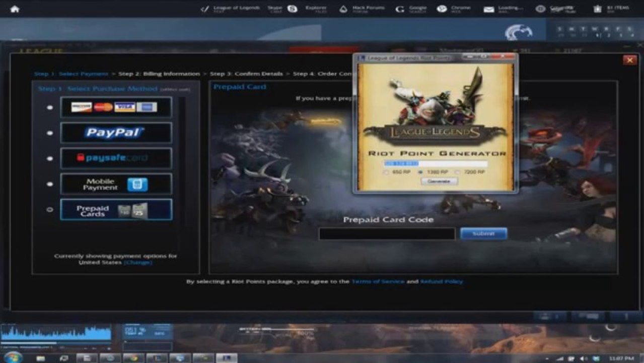
Task: Open the recycle bin 81 items icon
Action: [598, 9]
